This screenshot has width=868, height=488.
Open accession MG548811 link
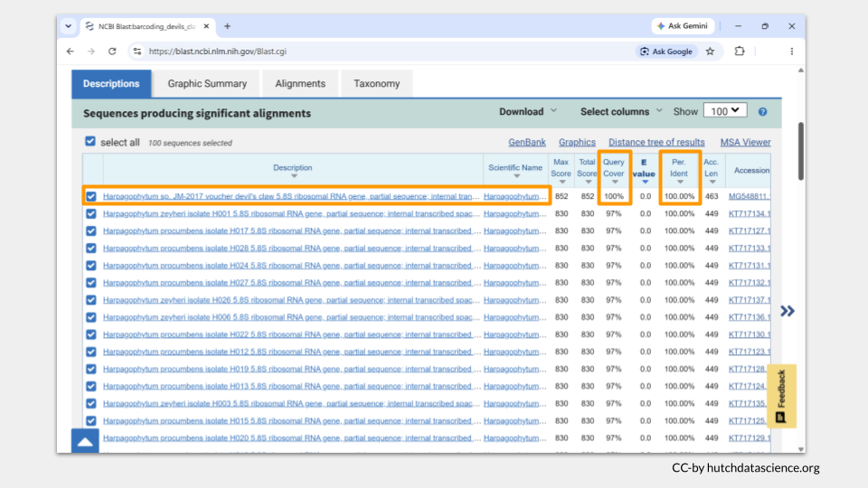[750, 196]
